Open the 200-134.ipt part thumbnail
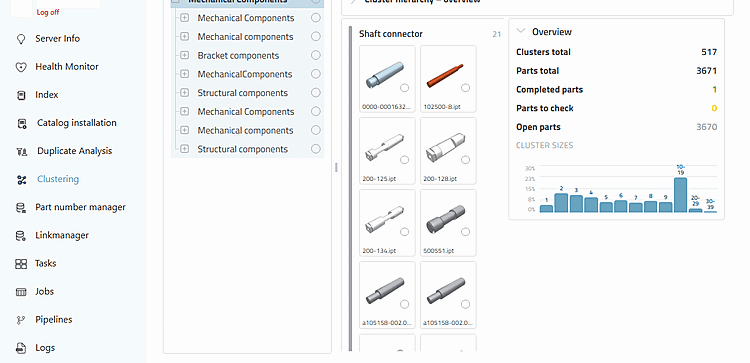Screen dimensions: 750x363 pos(387,223)
